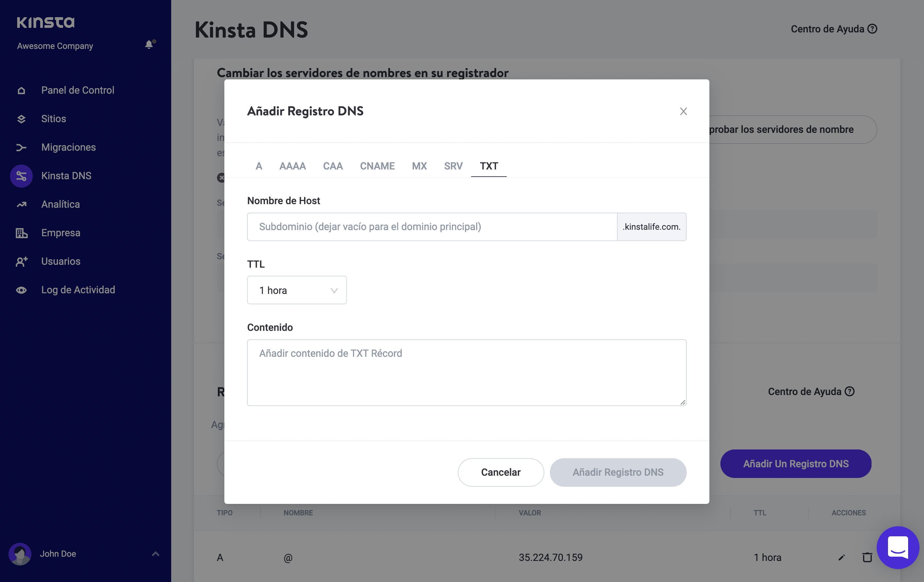Open the TTL dropdown showing 1 hora

297,290
